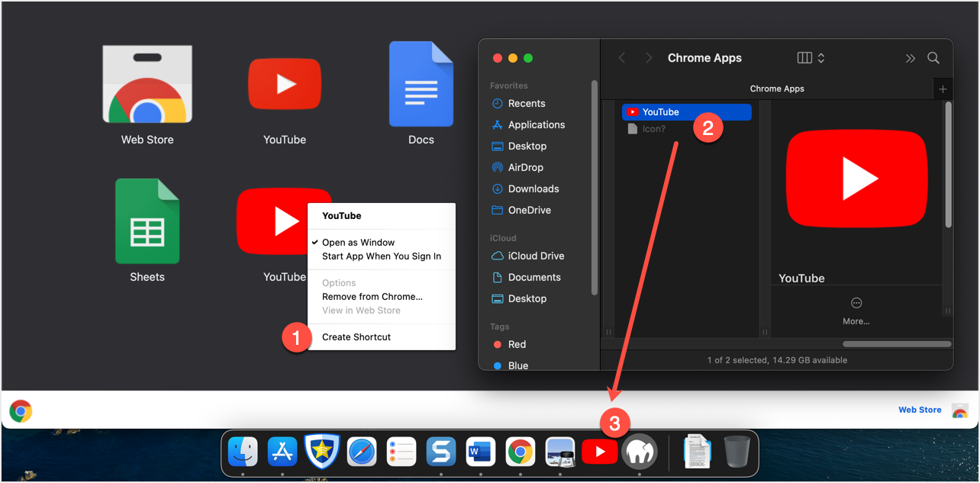Viewport: 980px width, 483px height.
Task: Open Safari from the Dock
Action: (362, 452)
